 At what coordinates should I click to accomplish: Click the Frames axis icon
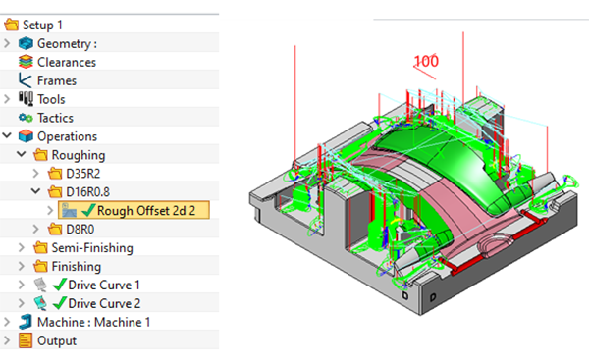(x=25, y=80)
